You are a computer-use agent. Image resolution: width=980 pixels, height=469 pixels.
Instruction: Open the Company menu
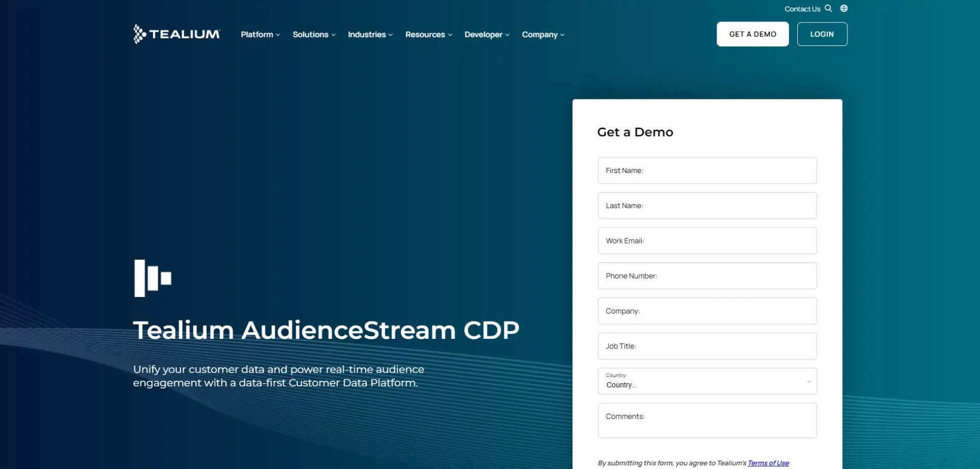coord(543,35)
